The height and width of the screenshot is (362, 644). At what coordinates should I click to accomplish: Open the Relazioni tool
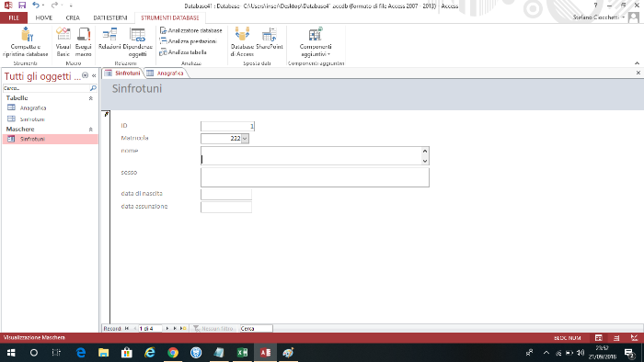coord(109,39)
